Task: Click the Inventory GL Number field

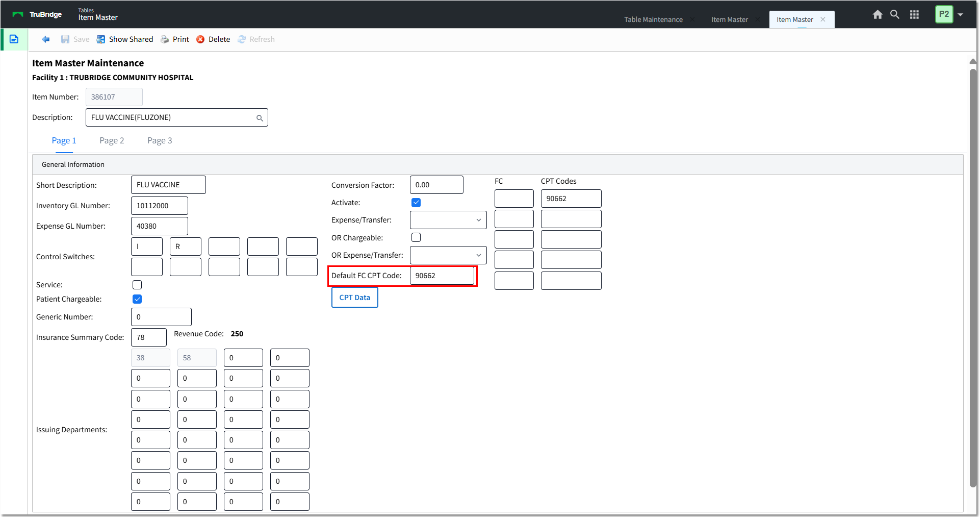Action: (160, 206)
